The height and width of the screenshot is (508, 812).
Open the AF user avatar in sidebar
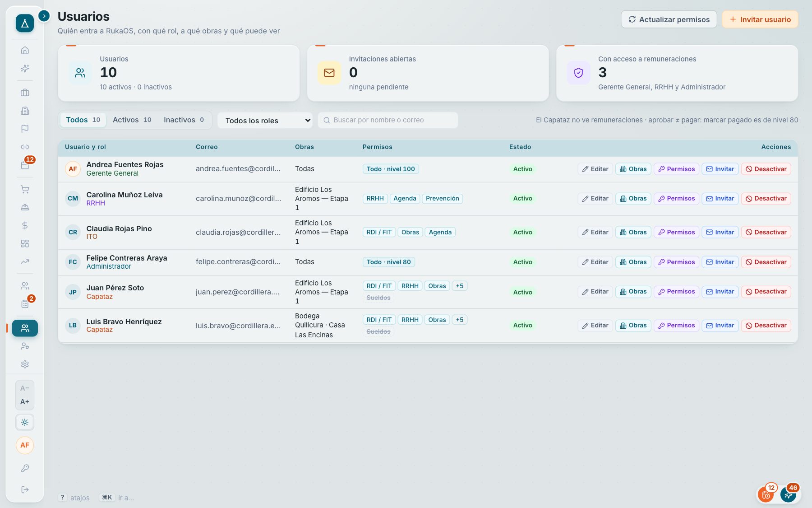tap(25, 445)
